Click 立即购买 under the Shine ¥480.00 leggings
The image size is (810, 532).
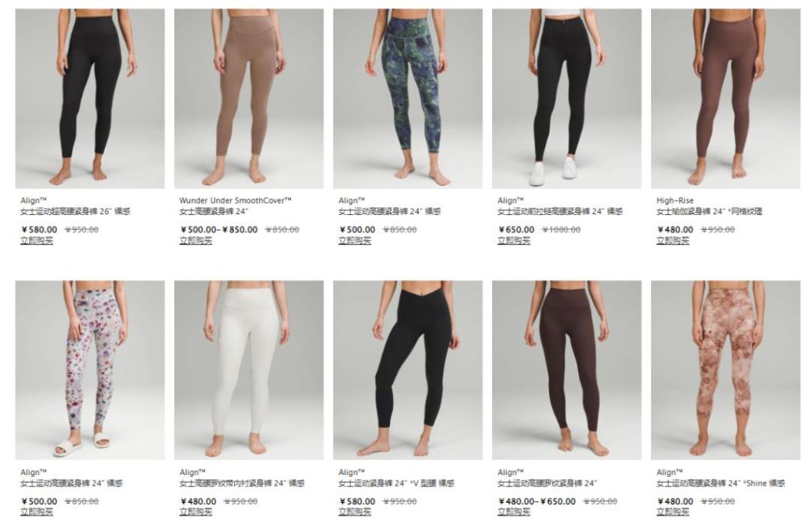pos(673,512)
